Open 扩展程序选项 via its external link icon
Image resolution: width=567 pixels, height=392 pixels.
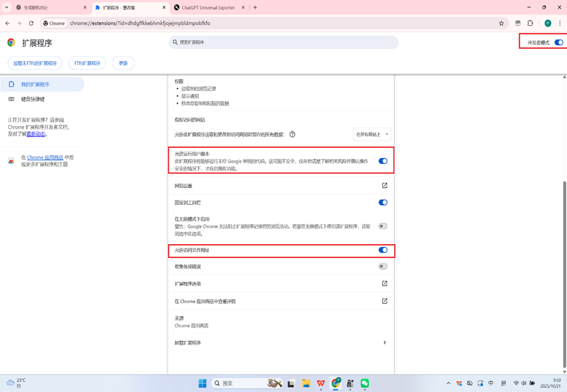(384, 284)
